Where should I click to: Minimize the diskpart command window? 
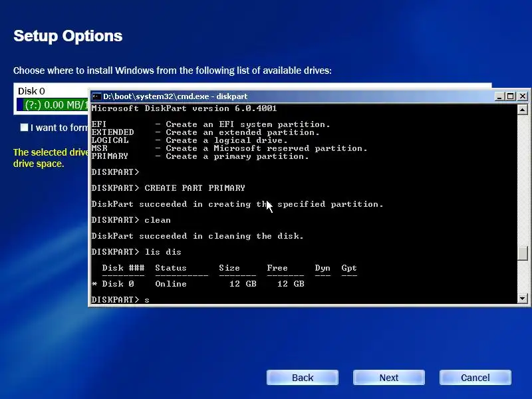click(499, 96)
